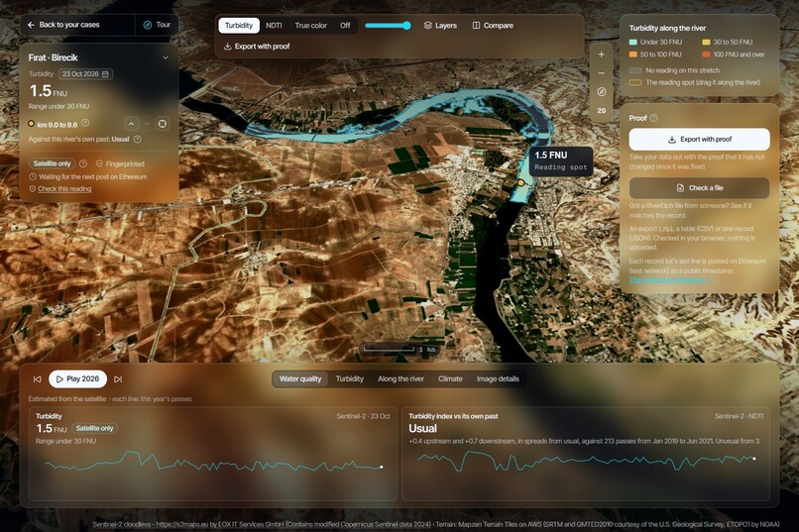Open the Layers menu

pos(440,26)
